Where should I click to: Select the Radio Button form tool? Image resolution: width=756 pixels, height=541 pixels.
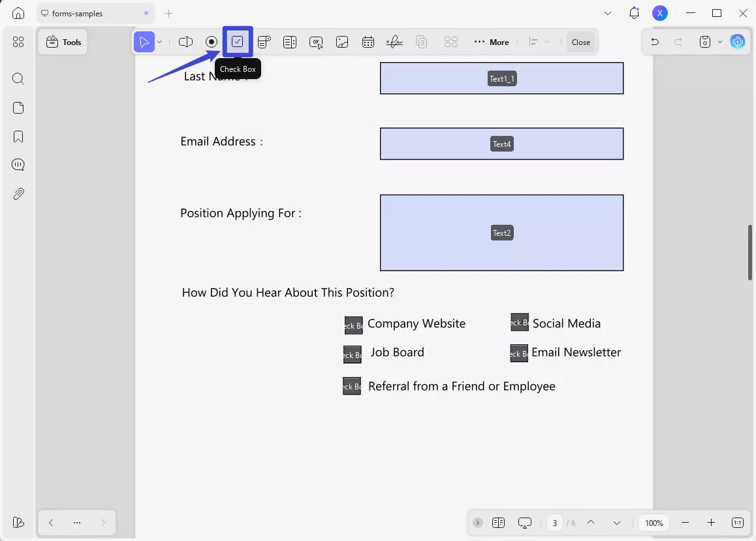[x=212, y=41]
